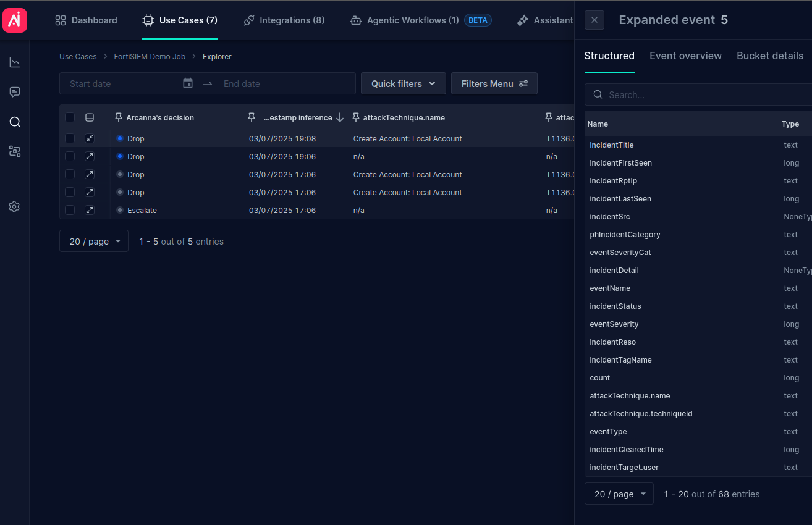Click the calendar icon in date range
The image size is (812, 525).
pyautogui.click(x=188, y=83)
